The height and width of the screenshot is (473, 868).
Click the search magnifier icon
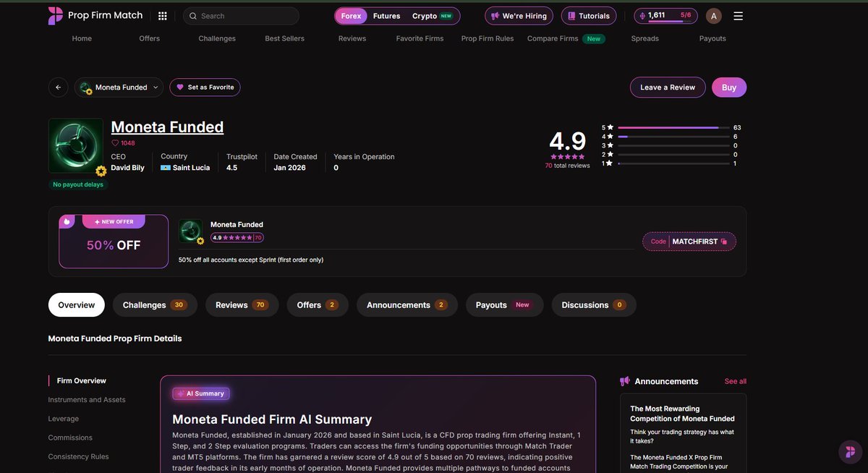[193, 16]
